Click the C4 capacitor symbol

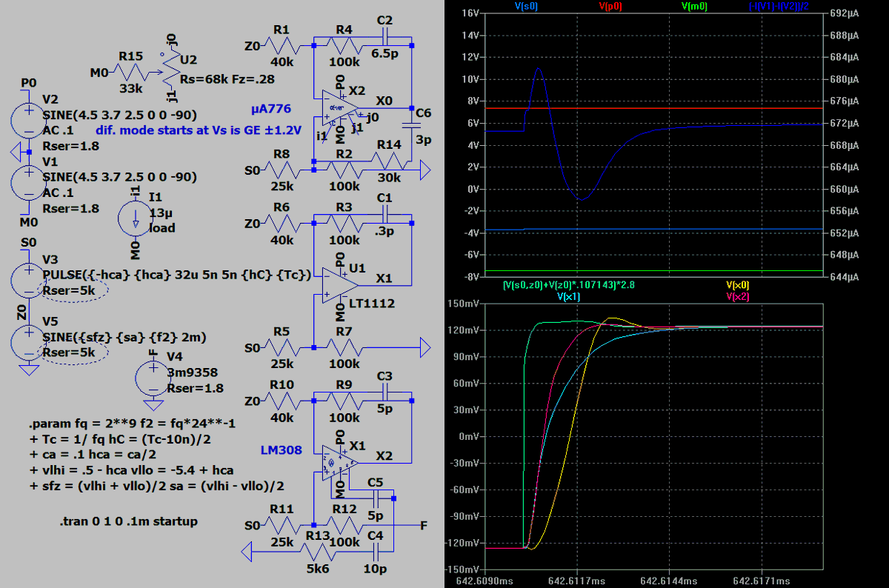(375, 550)
